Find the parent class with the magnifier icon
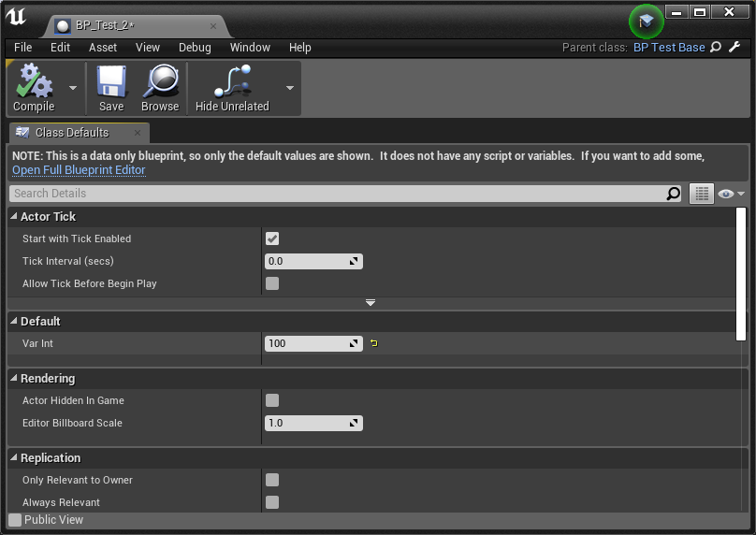This screenshot has width=756, height=535. [716, 48]
